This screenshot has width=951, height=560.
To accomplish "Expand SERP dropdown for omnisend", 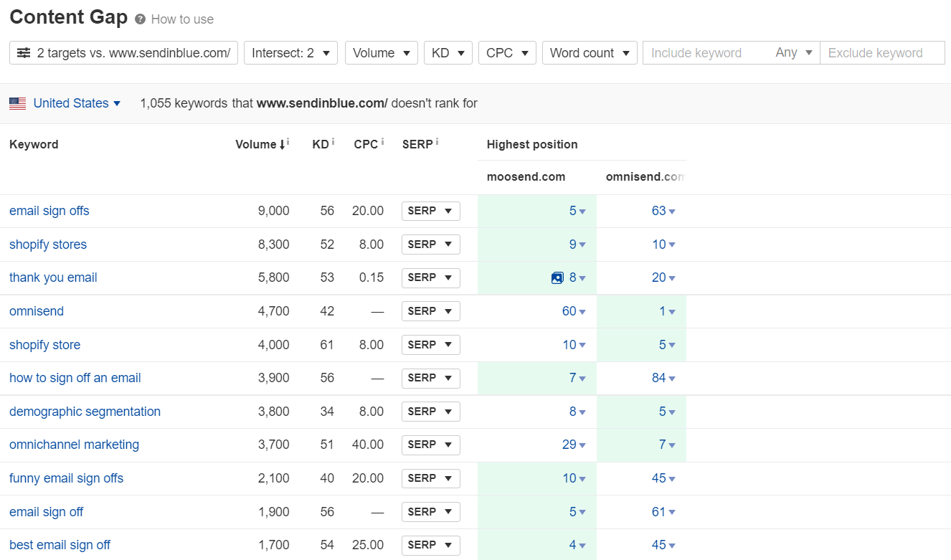I will [x=430, y=311].
